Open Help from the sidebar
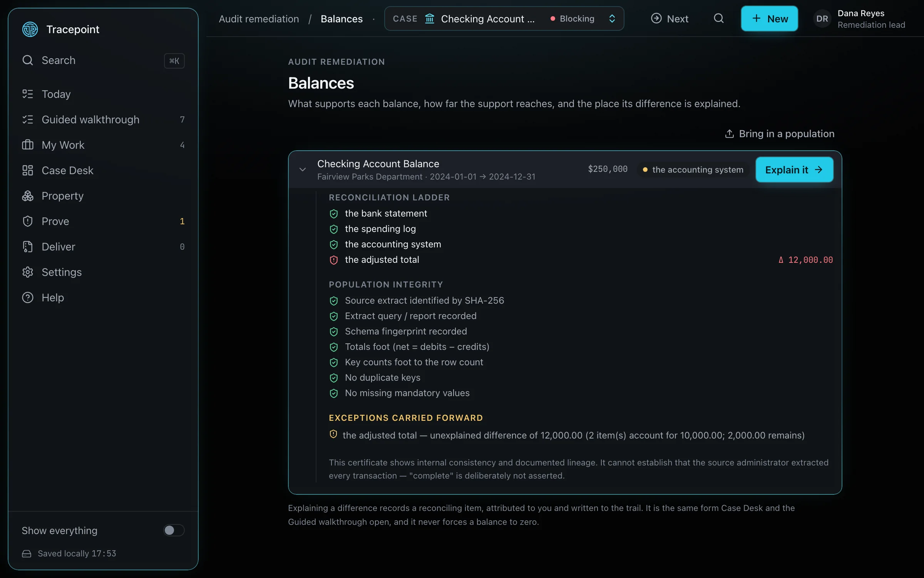 point(103,297)
